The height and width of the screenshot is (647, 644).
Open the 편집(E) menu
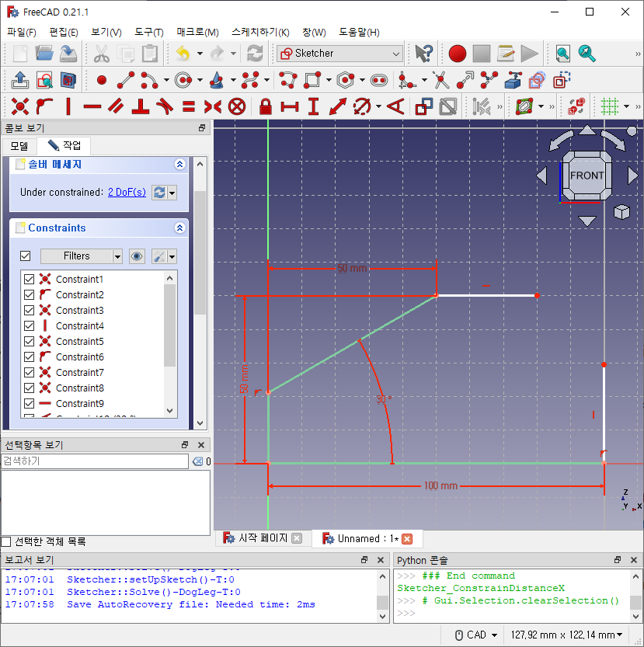click(64, 32)
